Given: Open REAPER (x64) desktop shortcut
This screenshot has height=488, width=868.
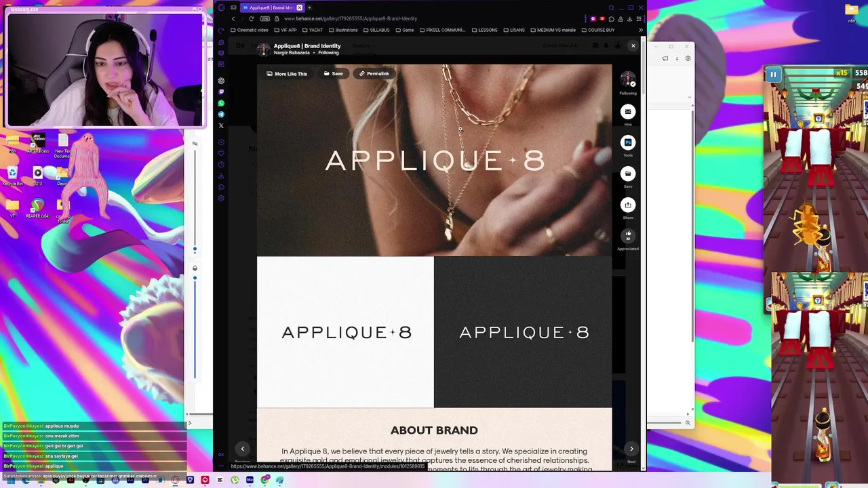Looking at the screenshot, I should [38, 209].
